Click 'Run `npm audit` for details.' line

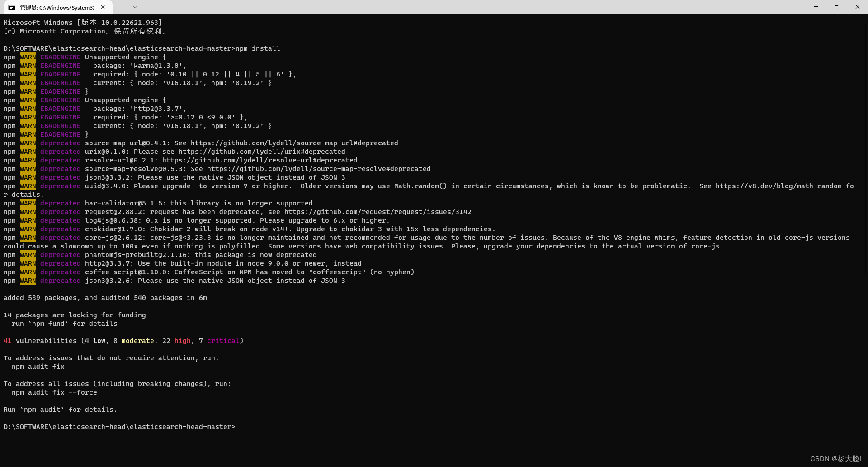click(x=60, y=410)
